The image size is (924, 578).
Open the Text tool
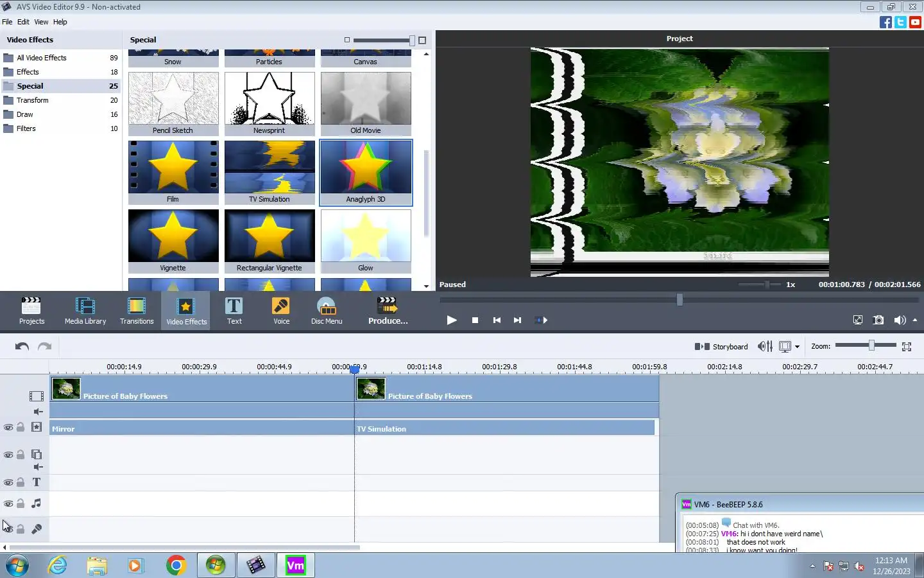tap(234, 311)
